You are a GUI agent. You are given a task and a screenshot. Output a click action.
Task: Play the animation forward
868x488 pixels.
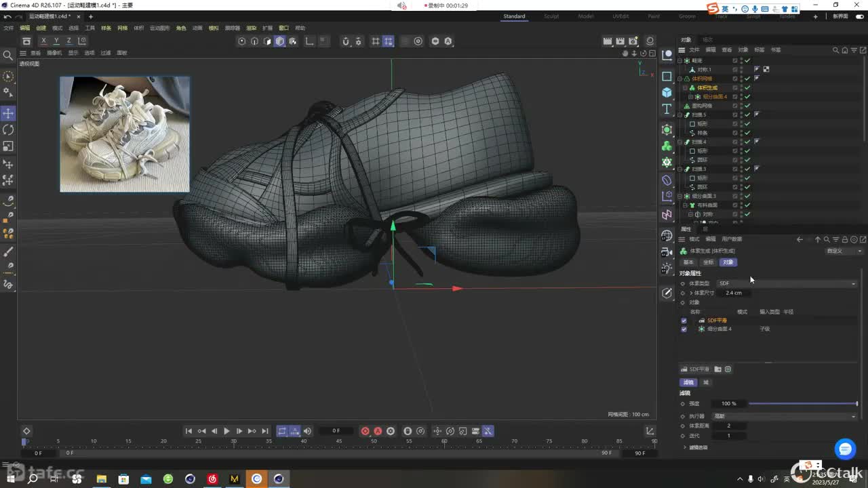pos(226,431)
